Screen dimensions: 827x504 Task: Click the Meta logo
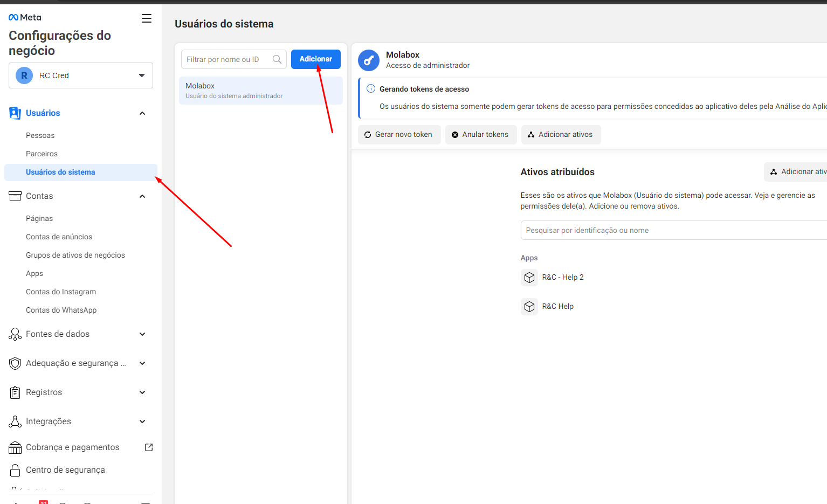tap(25, 17)
